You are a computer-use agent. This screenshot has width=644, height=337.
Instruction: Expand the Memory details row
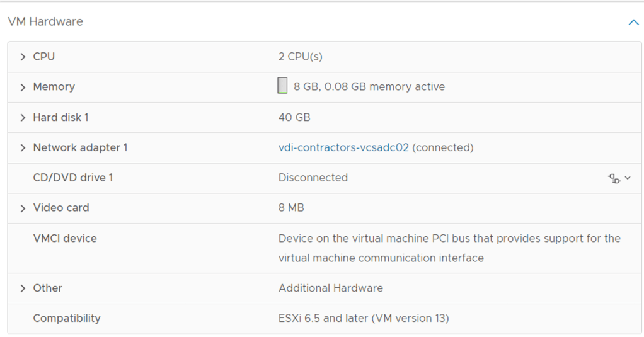coord(23,87)
